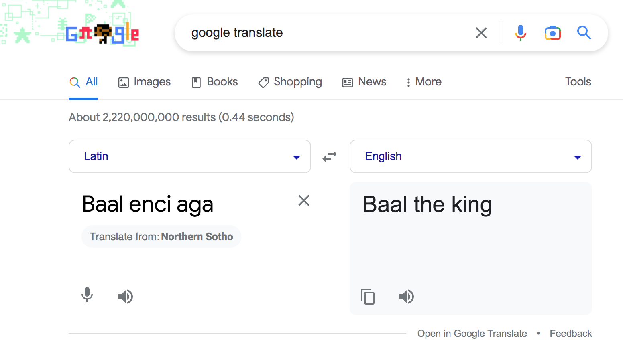The image size is (623, 364).
Task: Activate voice search with the microphone icon
Action: (x=521, y=33)
